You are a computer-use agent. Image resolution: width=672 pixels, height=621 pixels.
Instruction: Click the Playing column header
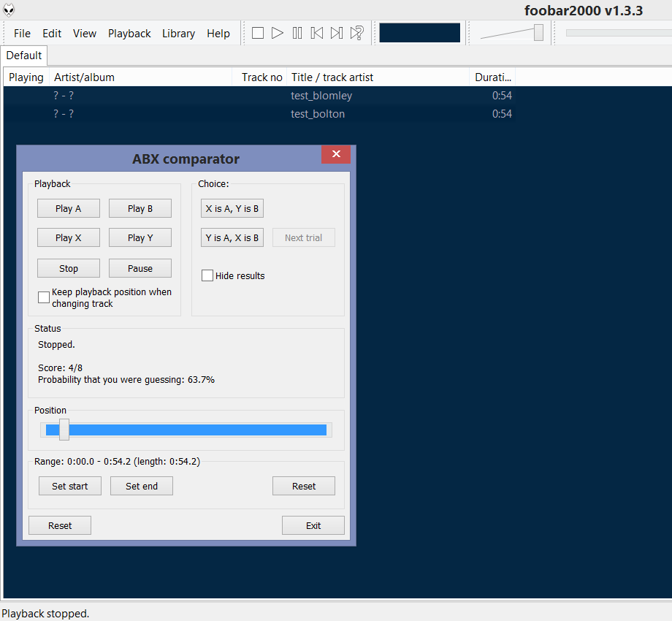(x=26, y=77)
